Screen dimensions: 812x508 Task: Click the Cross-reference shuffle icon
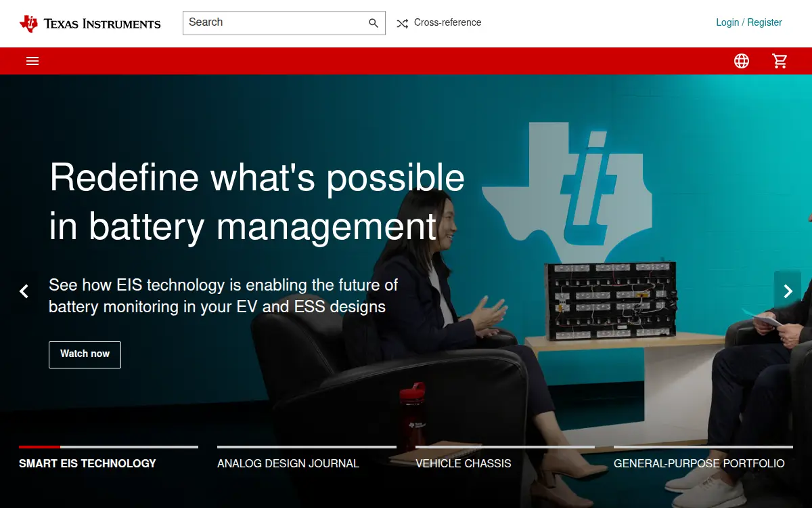click(x=402, y=23)
